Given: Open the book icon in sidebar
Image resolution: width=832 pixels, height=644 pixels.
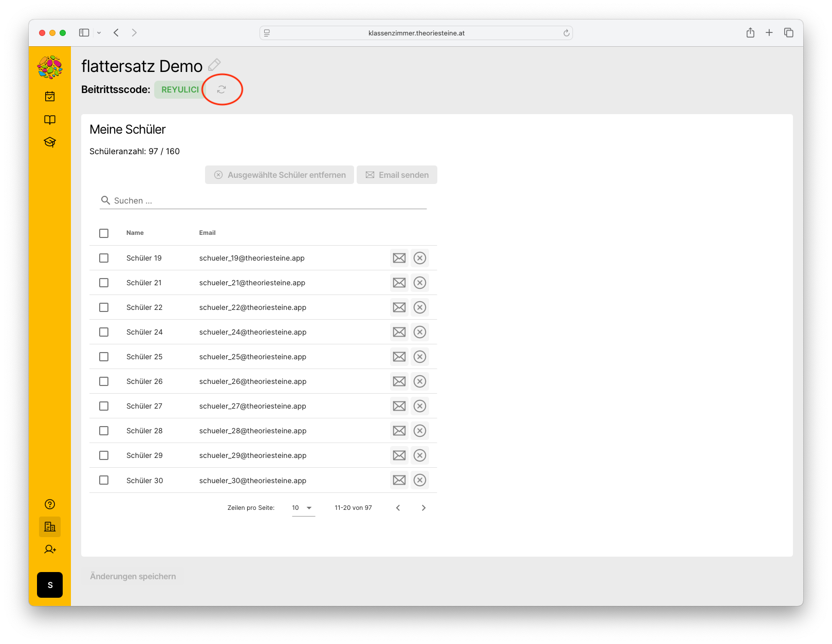Looking at the screenshot, I should (50, 120).
